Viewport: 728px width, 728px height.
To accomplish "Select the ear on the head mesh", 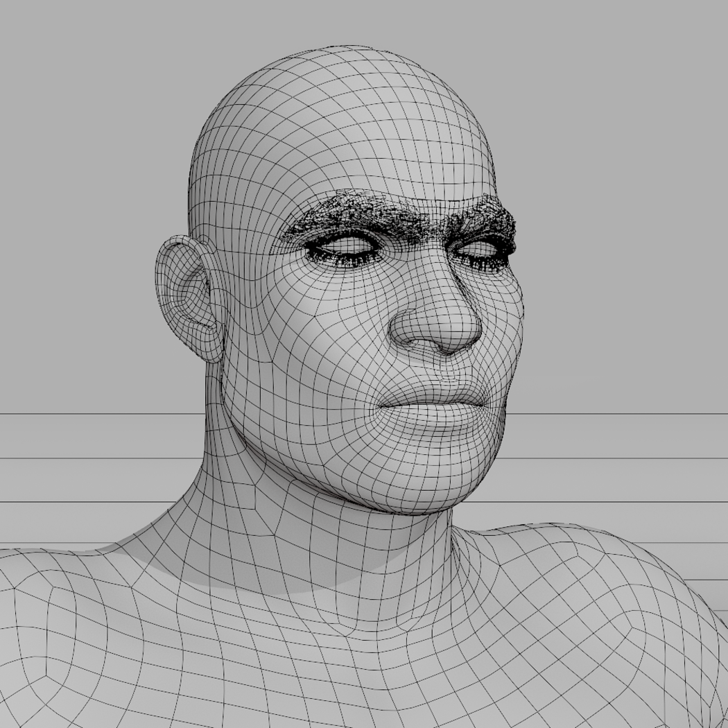I will point(189,299).
